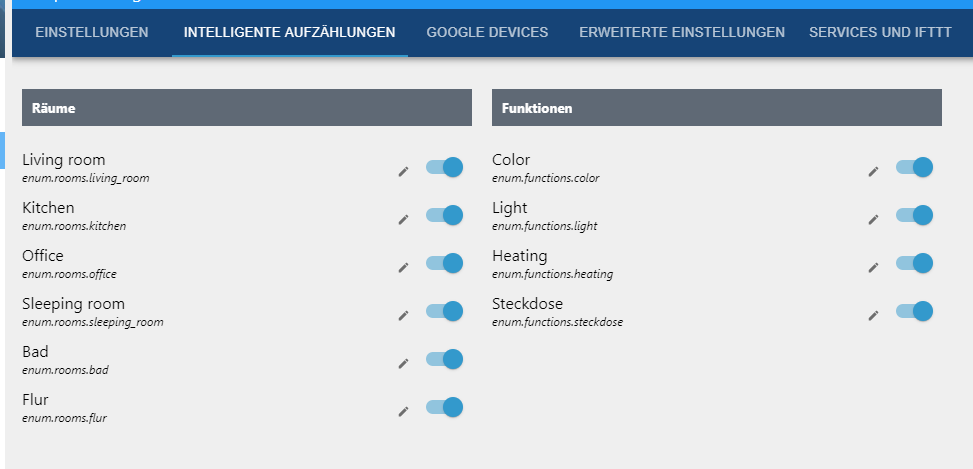Edit the Sleeping room entry via pencil

[403, 315]
